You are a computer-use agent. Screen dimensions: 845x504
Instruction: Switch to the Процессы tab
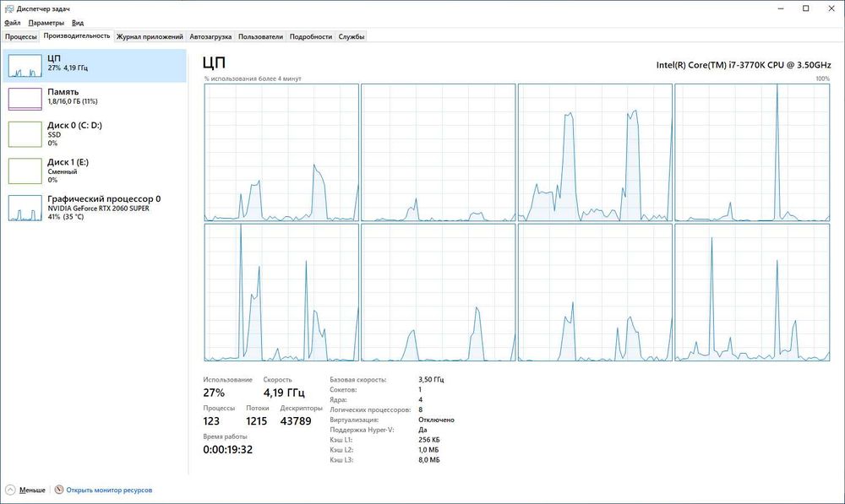[x=20, y=36]
